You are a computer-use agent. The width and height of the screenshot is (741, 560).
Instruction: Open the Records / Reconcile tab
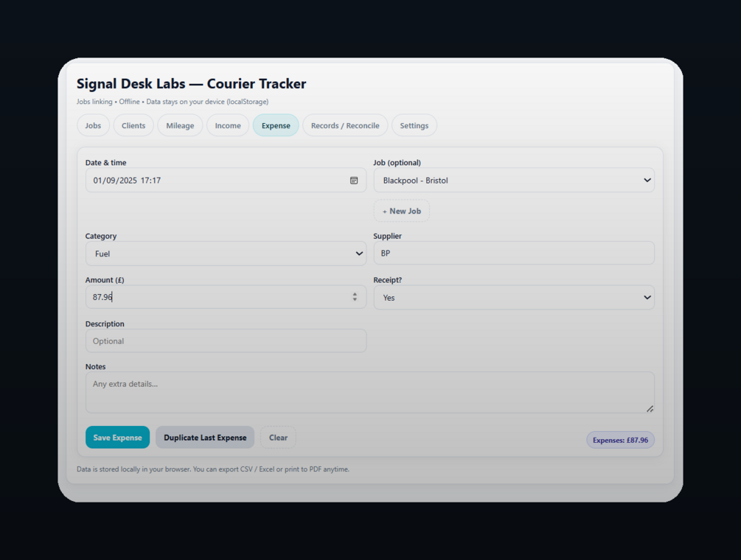pyautogui.click(x=345, y=126)
